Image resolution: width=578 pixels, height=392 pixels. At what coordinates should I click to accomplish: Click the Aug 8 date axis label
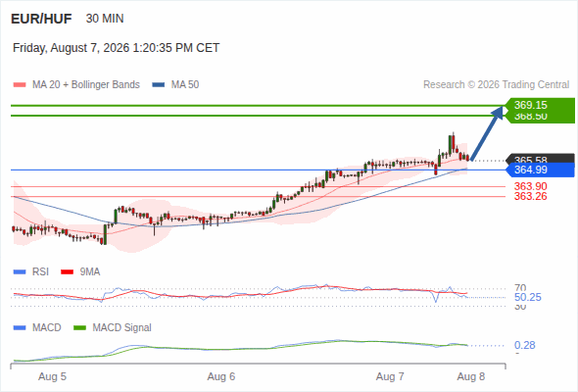coord(471,376)
